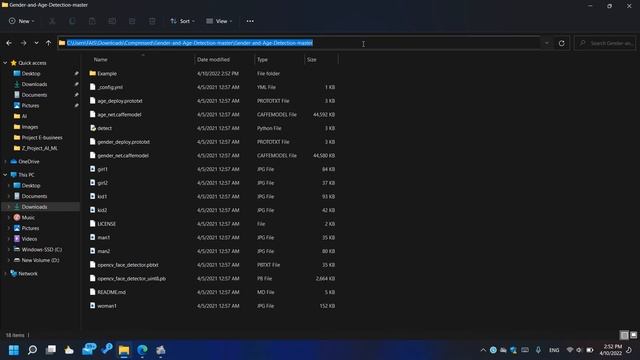Go up one folder level
Screen dimensions: 640x360
pyautogui.click(x=49, y=43)
